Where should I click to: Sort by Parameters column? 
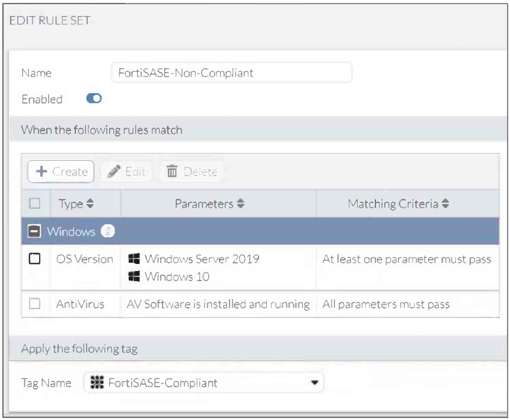click(237, 204)
